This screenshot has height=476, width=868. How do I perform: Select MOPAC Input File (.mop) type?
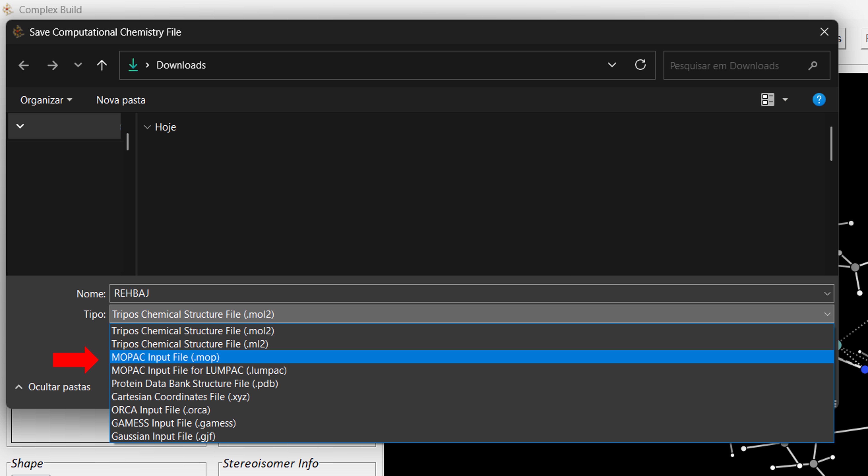[x=166, y=357]
